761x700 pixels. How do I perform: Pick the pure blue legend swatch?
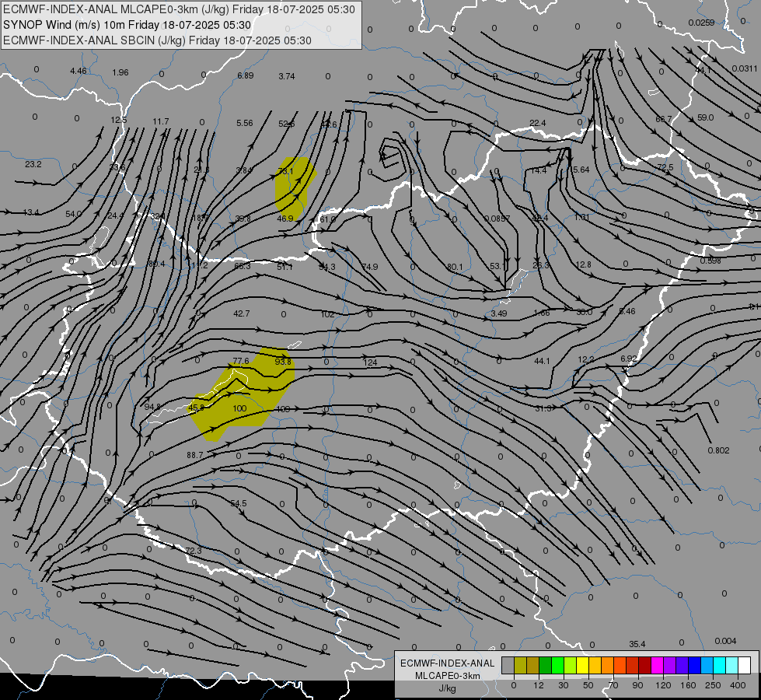pos(695,665)
